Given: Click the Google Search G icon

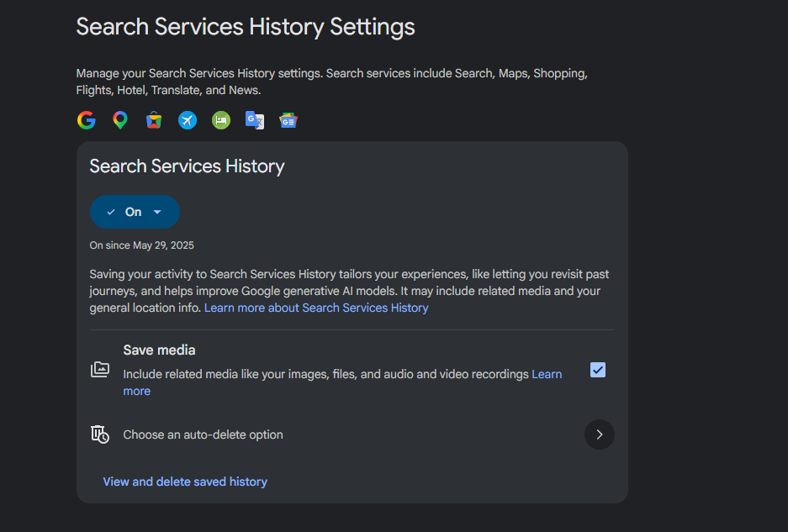Looking at the screenshot, I should coord(87,120).
